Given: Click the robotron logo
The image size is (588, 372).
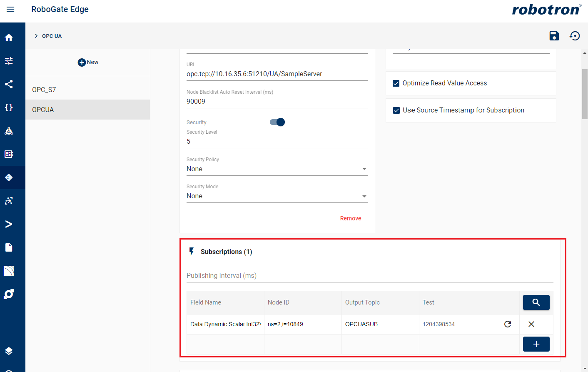Looking at the screenshot, I should tap(546, 9).
